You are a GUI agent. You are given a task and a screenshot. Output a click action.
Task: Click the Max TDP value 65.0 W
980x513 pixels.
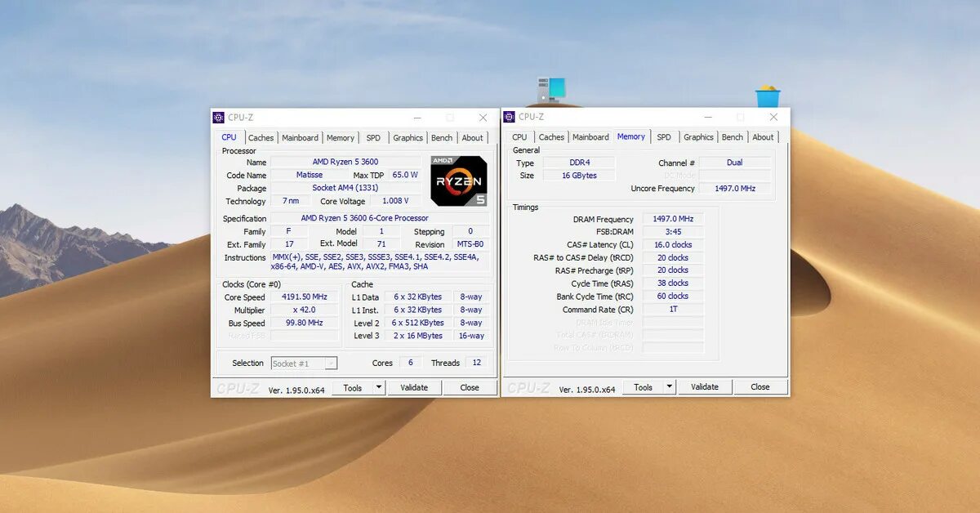click(405, 175)
